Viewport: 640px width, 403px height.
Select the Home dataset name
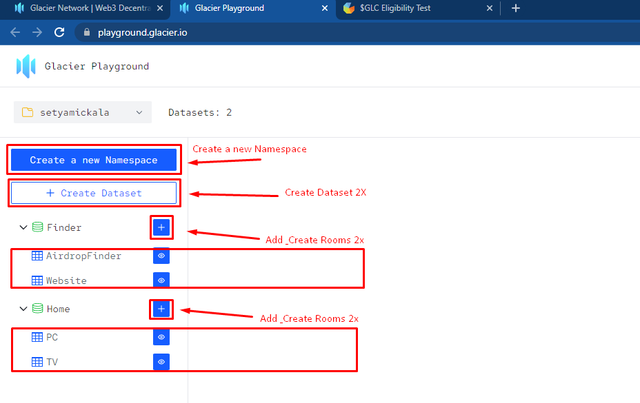click(x=58, y=309)
